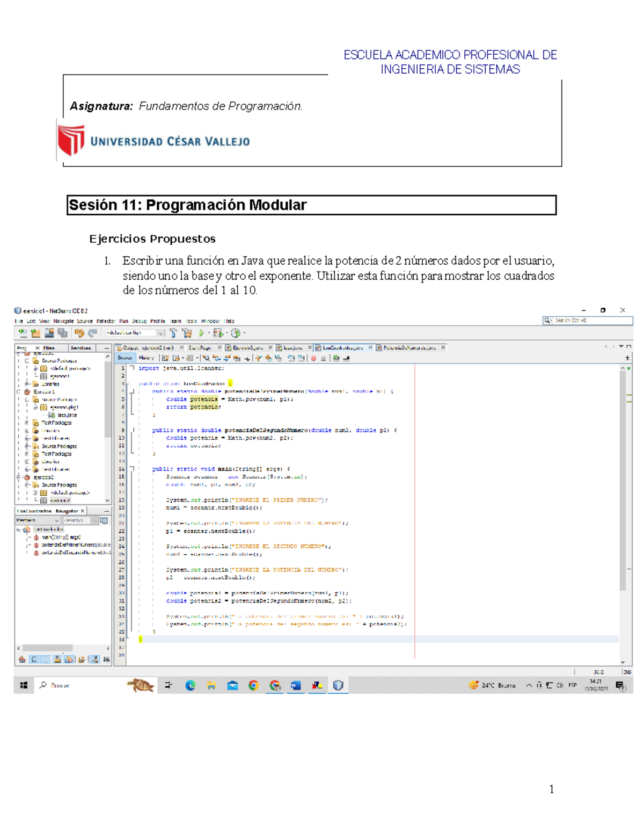Click the Clean and Build Project icon
Image resolution: width=644 pixels, height=834 pixels.
pos(186,333)
